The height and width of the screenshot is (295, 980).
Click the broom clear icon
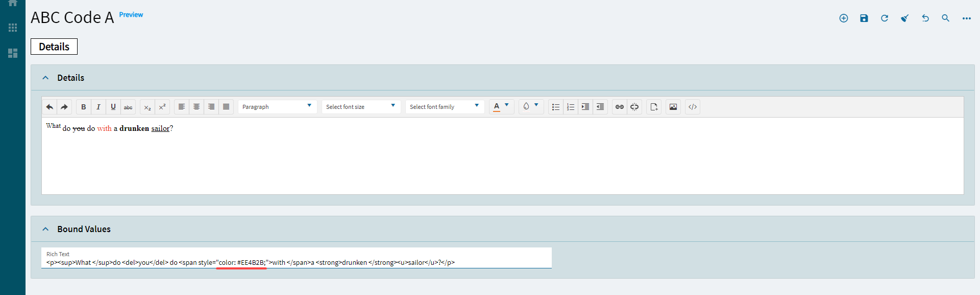pyautogui.click(x=905, y=18)
